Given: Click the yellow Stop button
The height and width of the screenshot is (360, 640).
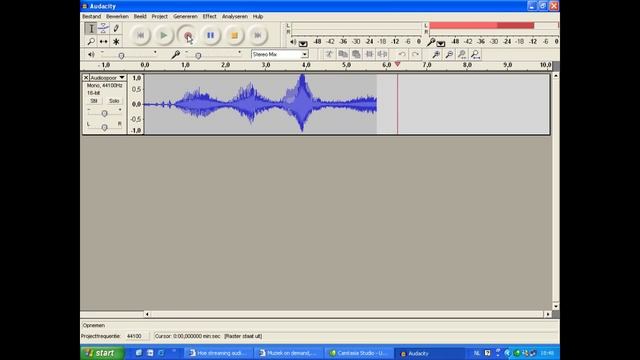Looking at the screenshot, I should pyautogui.click(x=234, y=36).
